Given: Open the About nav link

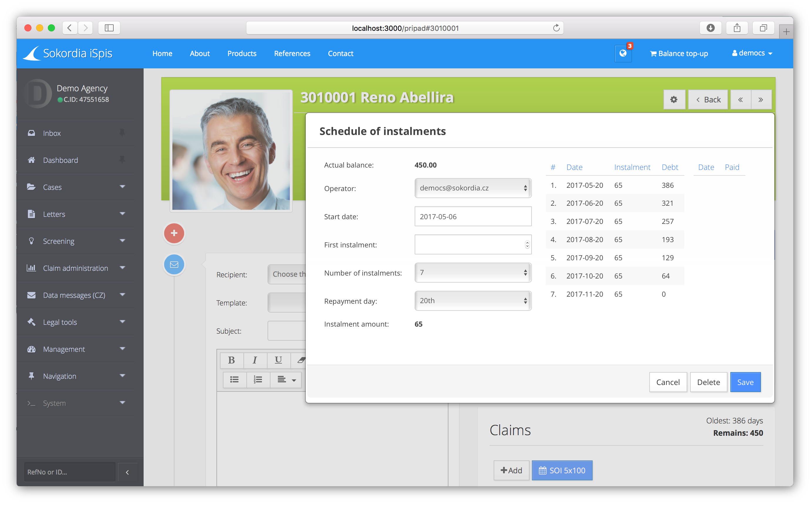Looking at the screenshot, I should [x=199, y=53].
